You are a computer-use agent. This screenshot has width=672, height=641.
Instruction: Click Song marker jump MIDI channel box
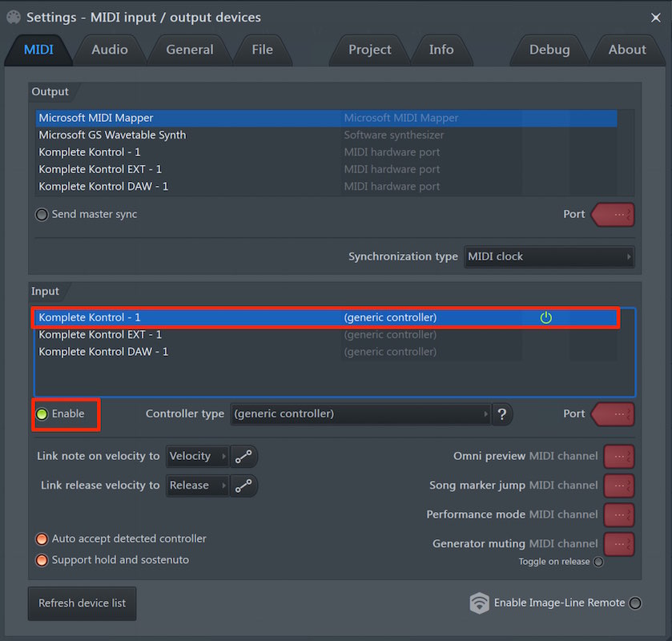click(x=619, y=486)
